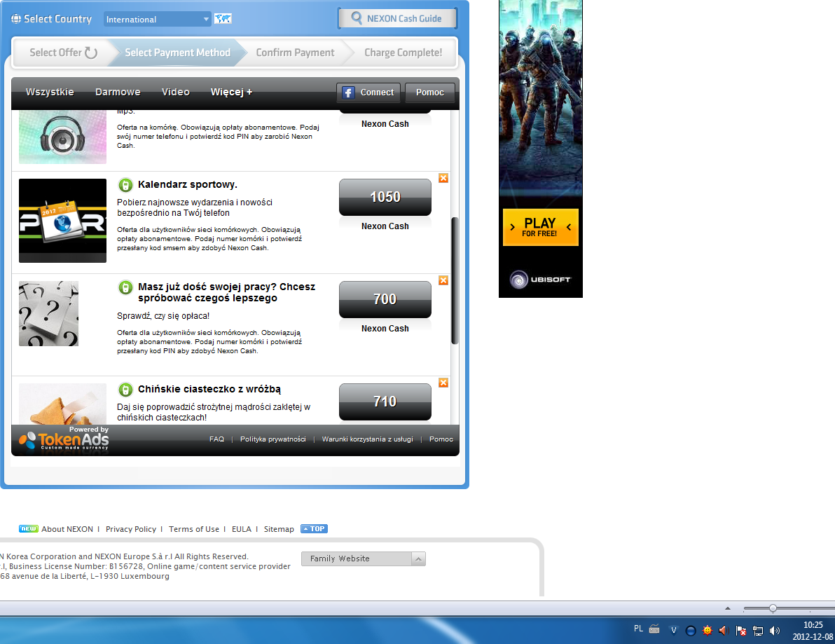Click the PLAY FOR FREE! ad button
Viewport: 835px width, 644px height.
coord(541,228)
